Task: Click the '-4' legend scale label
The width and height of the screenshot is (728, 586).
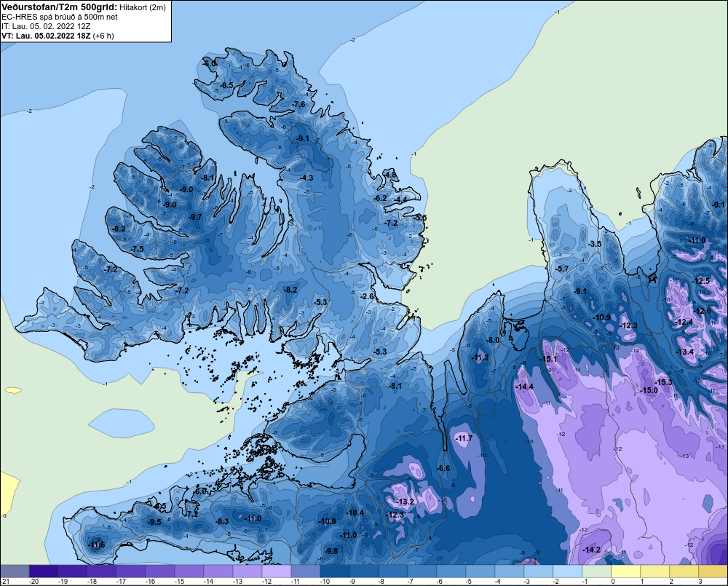Action: click(498, 582)
